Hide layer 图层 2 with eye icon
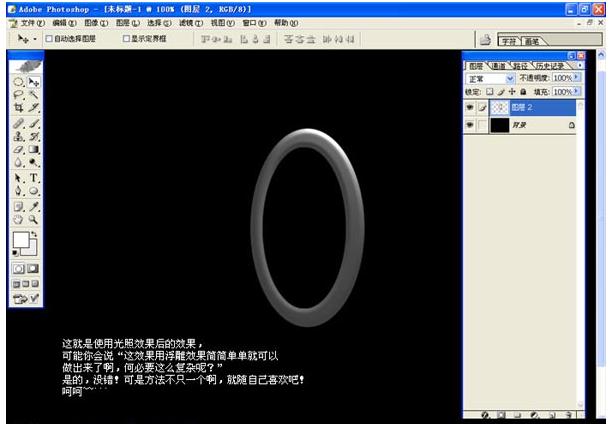 pyautogui.click(x=470, y=107)
